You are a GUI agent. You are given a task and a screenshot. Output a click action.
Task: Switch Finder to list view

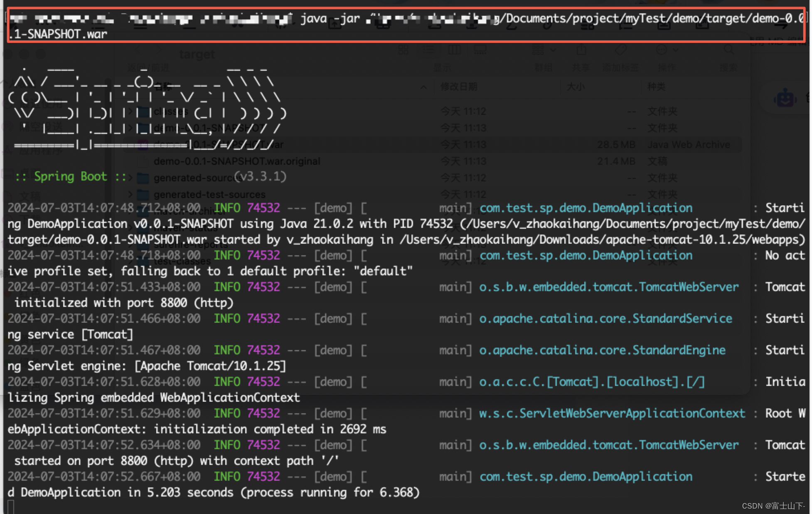coord(428,50)
